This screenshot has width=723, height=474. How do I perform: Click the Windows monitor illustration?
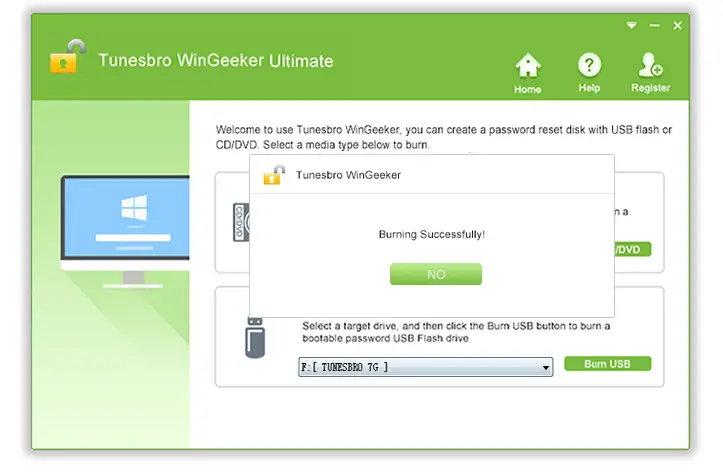click(x=125, y=231)
